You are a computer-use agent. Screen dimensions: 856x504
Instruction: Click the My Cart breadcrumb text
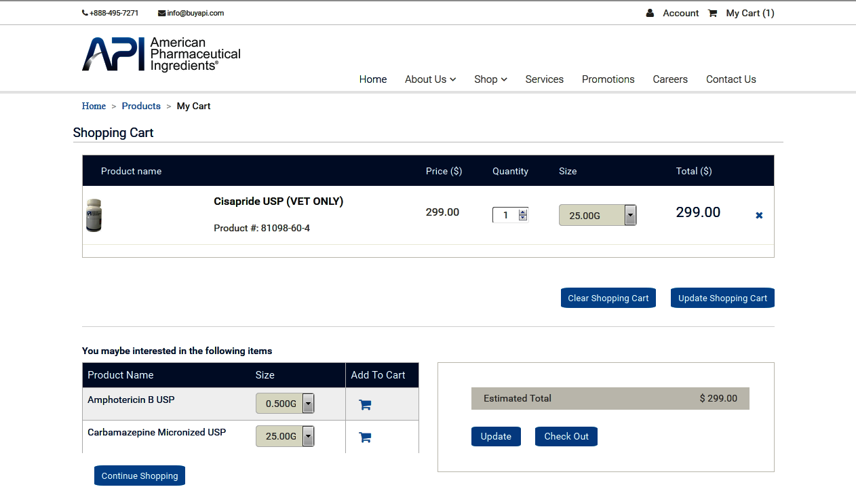194,106
